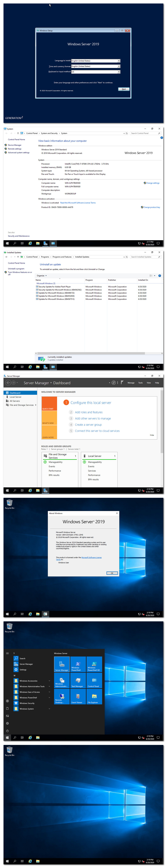This screenshot has width=167, height=868.
Task: Click OK in the About Windows dialog
Action: [x=112, y=573]
